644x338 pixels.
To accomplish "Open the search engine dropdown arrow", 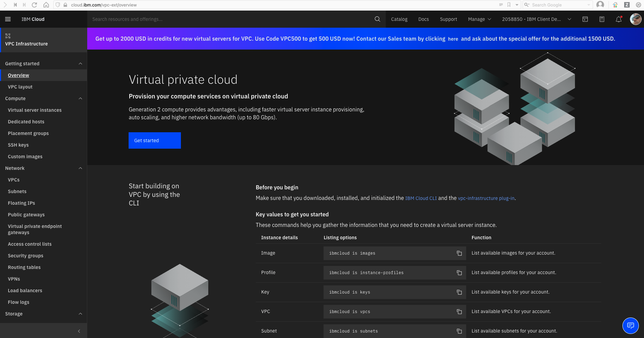I will click(589, 5).
